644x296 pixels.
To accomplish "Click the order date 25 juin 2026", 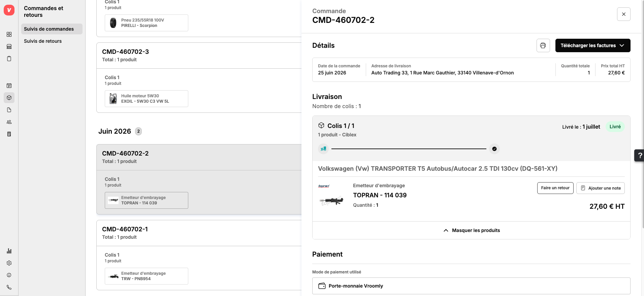I will click(332, 73).
